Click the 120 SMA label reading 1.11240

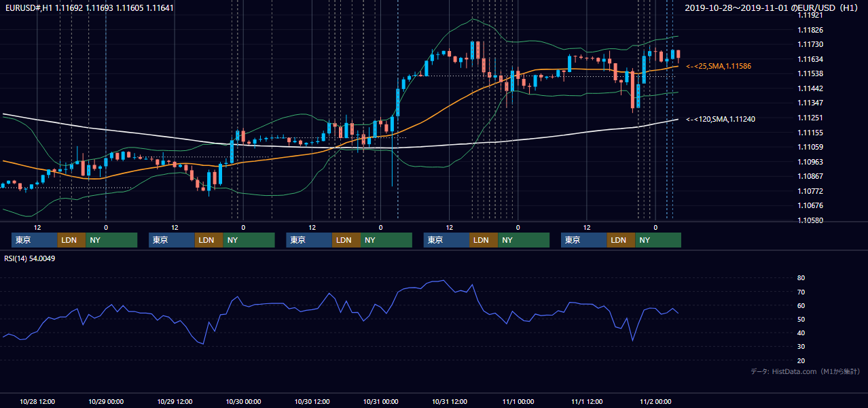click(x=721, y=119)
